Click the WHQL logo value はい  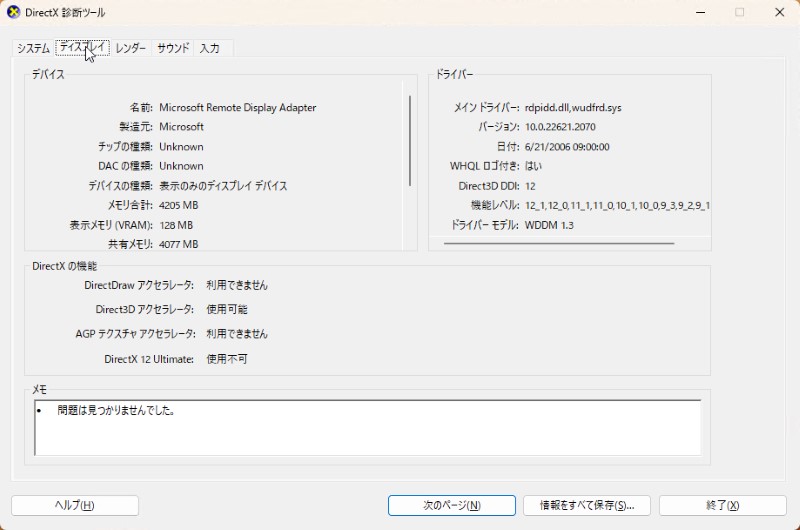coord(533,166)
